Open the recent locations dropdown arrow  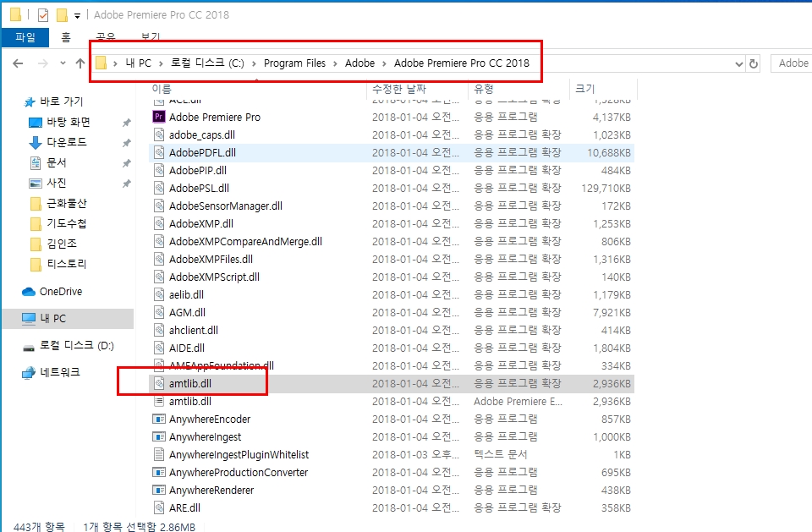pos(63,63)
